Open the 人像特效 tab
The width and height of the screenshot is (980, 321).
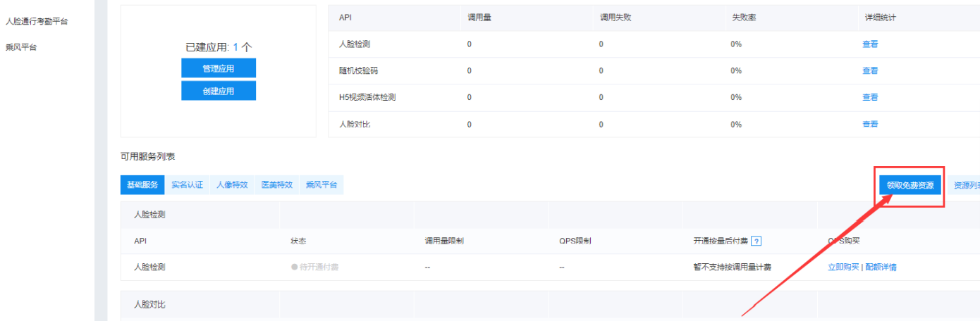pyautogui.click(x=232, y=185)
